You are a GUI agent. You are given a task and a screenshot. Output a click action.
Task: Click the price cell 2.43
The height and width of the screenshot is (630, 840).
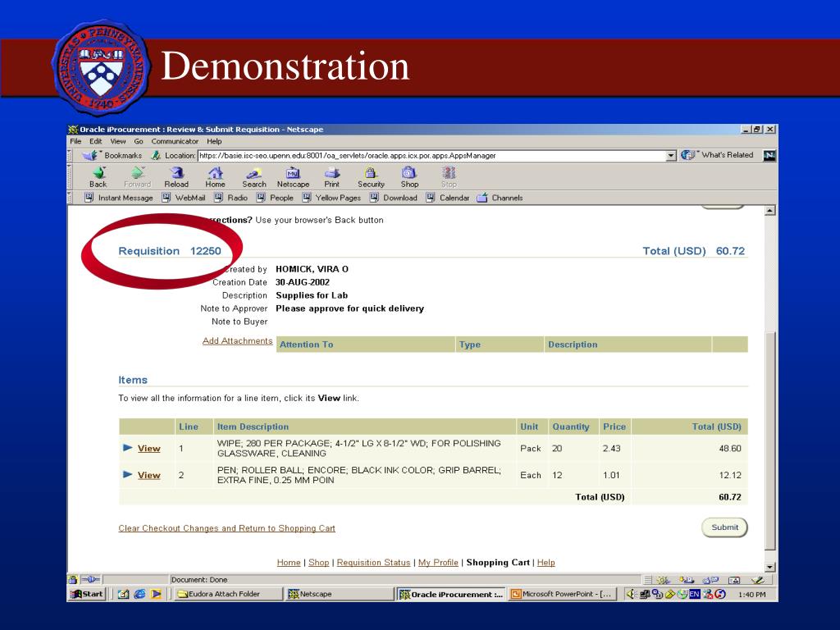coord(611,449)
